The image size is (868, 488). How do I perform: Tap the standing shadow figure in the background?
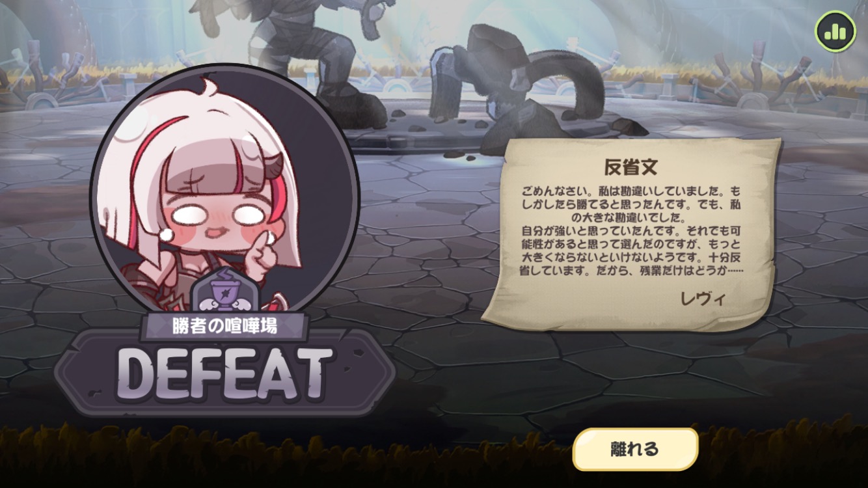pos(319,59)
